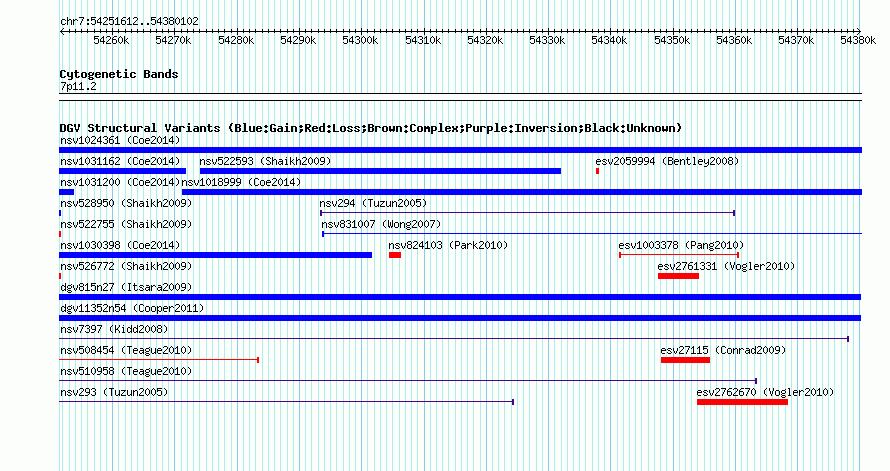Open esv2762670 (Vogler2010) variant label
This screenshot has height=471, width=890.
coord(765,392)
